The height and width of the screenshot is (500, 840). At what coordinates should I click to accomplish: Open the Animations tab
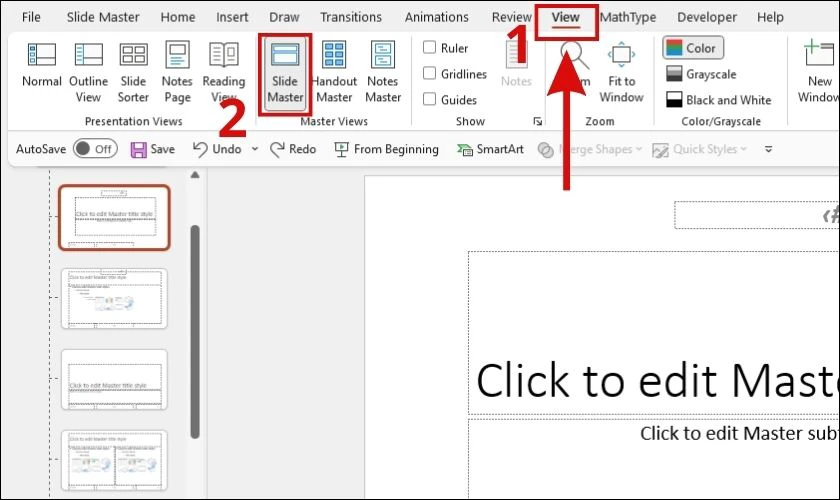point(437,17)
